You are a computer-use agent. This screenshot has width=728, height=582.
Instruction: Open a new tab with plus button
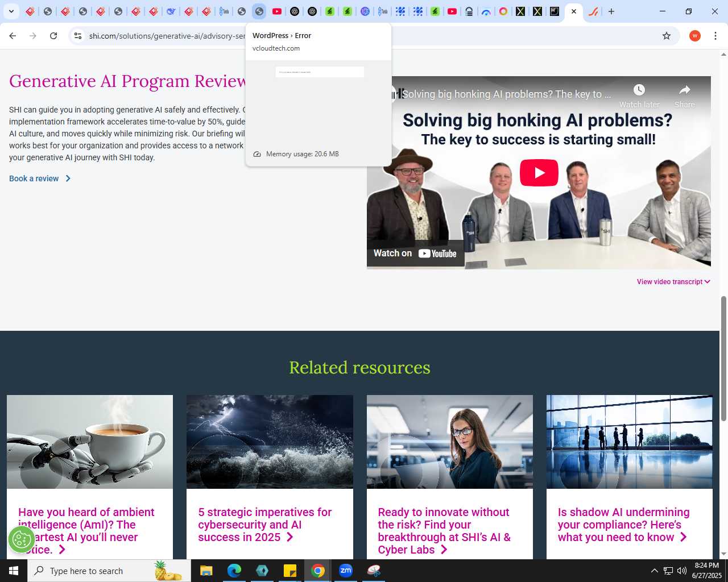(x=611, y=11)
